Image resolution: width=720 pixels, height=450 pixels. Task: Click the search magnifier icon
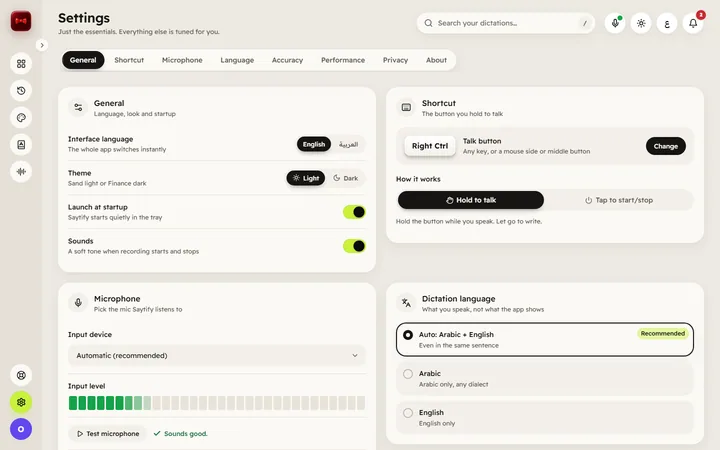pos(428,23)
